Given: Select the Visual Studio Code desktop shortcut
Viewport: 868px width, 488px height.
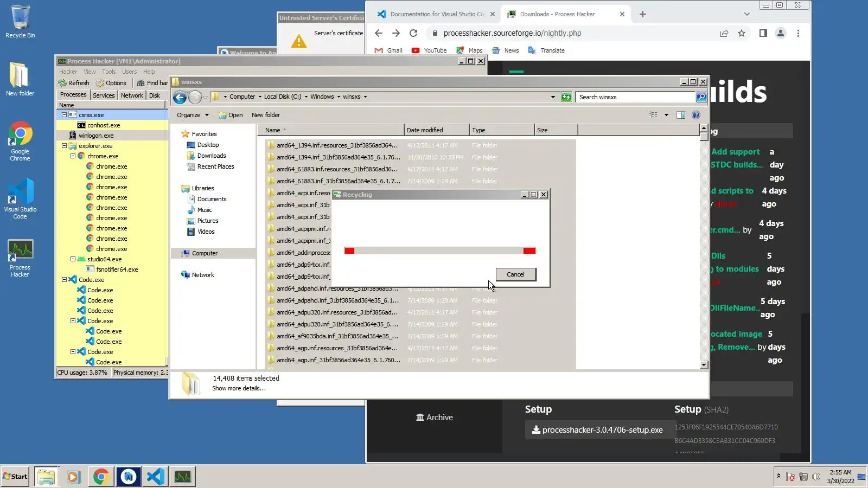Looking at the screenshot, I should (20, 199).
